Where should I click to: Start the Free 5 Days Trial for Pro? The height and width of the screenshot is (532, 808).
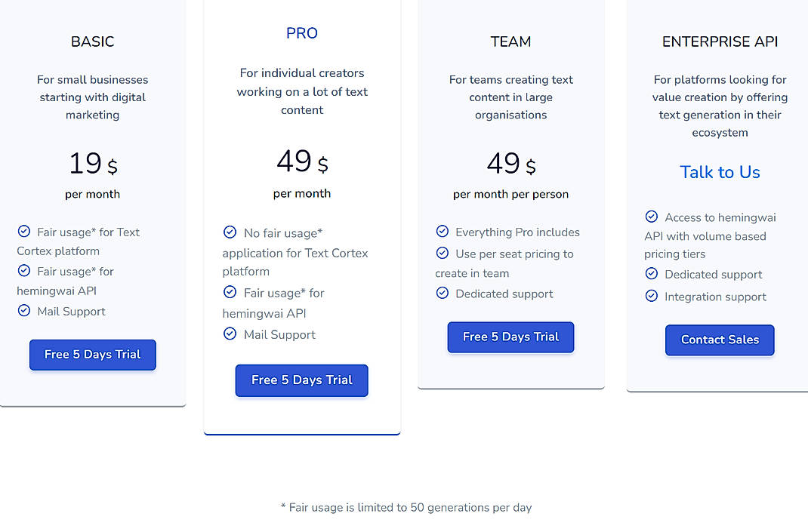tap(301, 380)
